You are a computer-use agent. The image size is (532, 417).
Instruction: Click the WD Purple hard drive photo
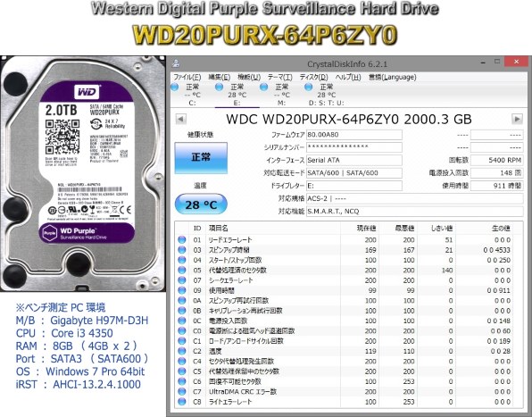pyautogui.click(x=83, y=174)
